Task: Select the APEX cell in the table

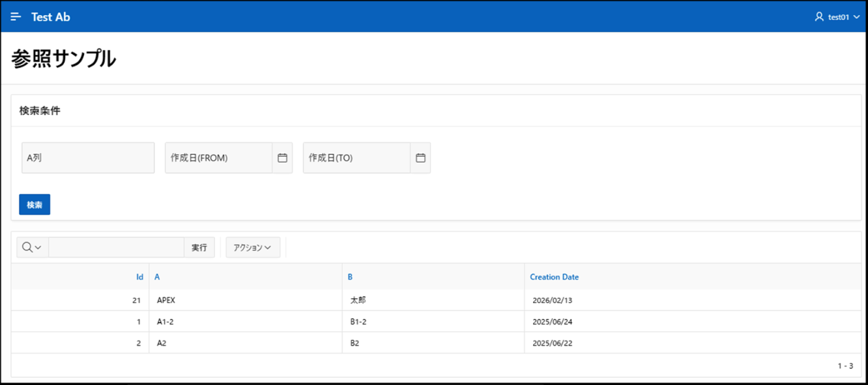Action: [166, 300]
